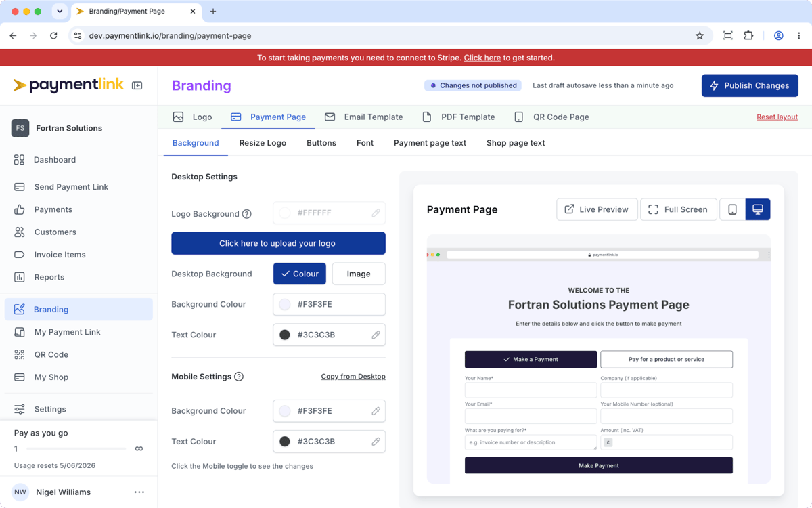Reload the page
Image resolution: width=812 pixels, height=508 pixels.
pyautogui.click(x=53, y=35)
